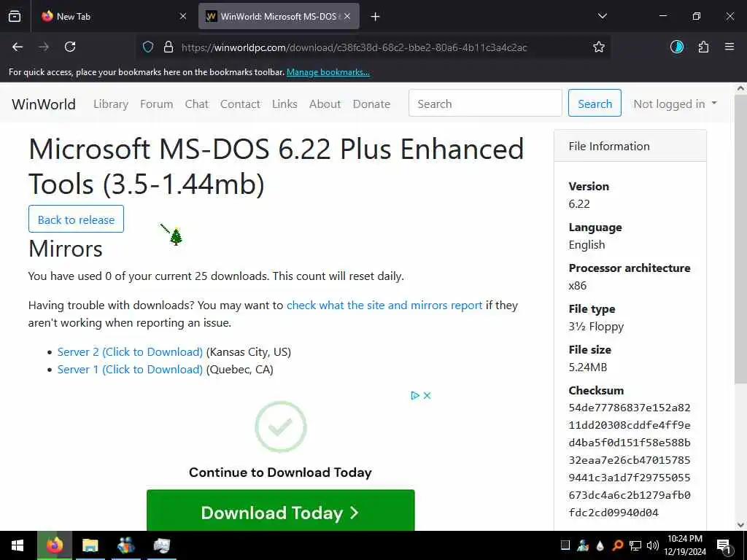Download from Server 1 Quebec
Screen dimensions: 747x560
130,370
